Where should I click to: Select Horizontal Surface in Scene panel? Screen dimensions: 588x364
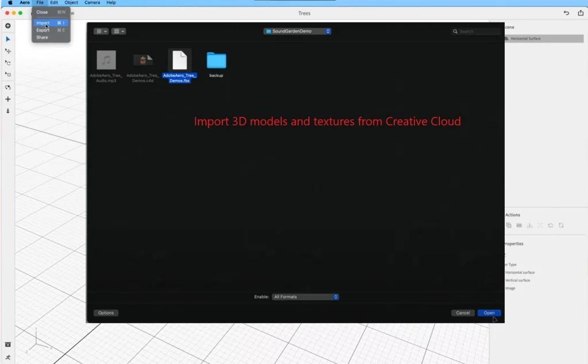pos(544,38)
